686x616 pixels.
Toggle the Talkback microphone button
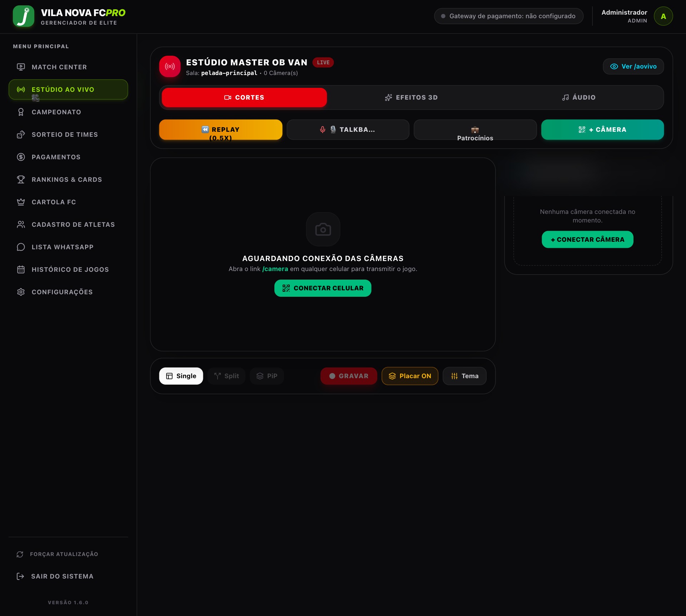click(x=348, y=130)
